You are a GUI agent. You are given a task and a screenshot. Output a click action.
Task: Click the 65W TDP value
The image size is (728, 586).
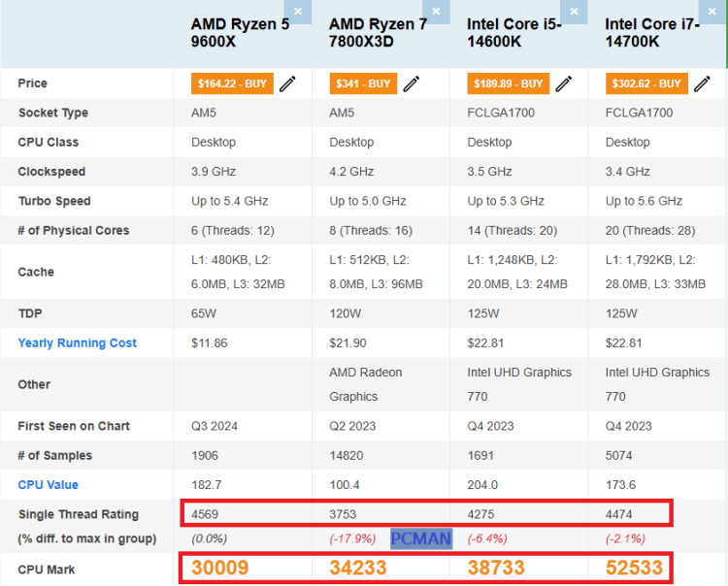pos(204,313)
